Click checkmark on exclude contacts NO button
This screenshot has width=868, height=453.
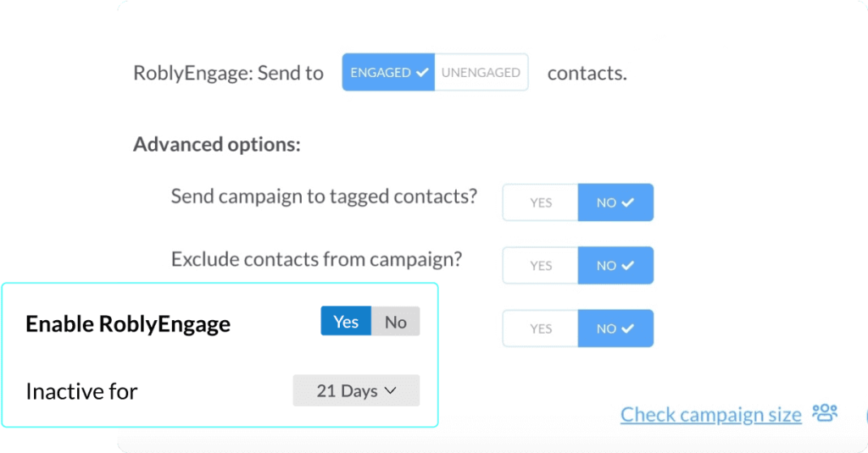click(628, 266)
